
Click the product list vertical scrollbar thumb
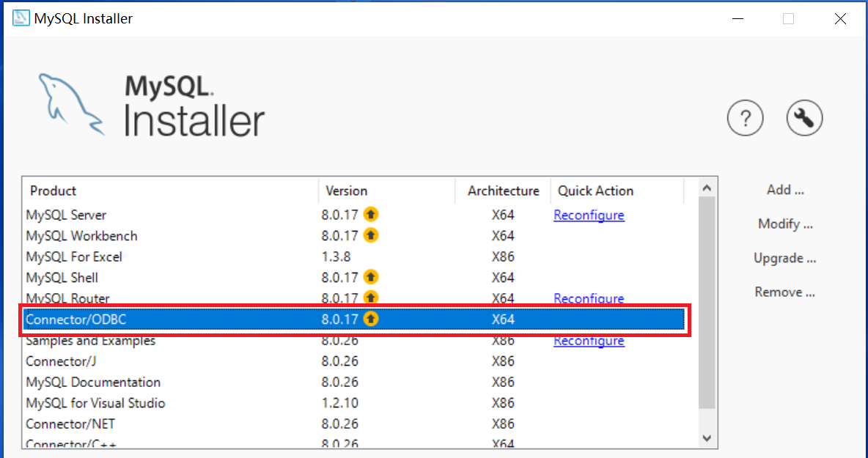pyautogui.click(x=707, y=303)
